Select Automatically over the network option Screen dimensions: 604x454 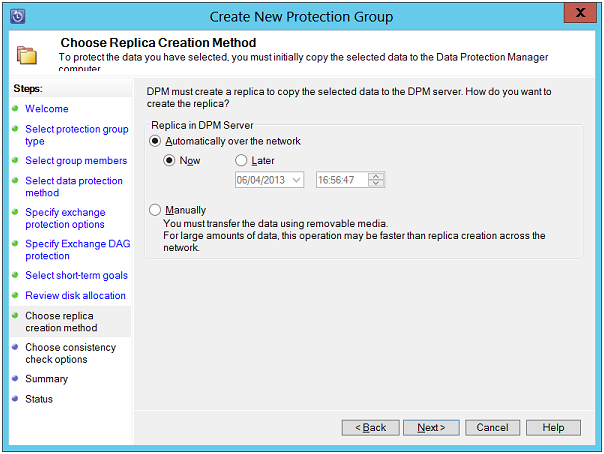pyautogui.click(x=155, y=141)
